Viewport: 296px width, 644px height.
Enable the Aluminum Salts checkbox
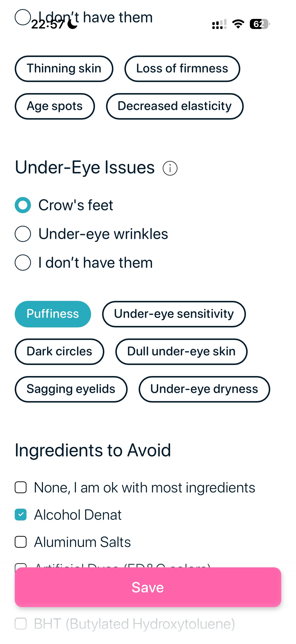(x=21, y=542)
